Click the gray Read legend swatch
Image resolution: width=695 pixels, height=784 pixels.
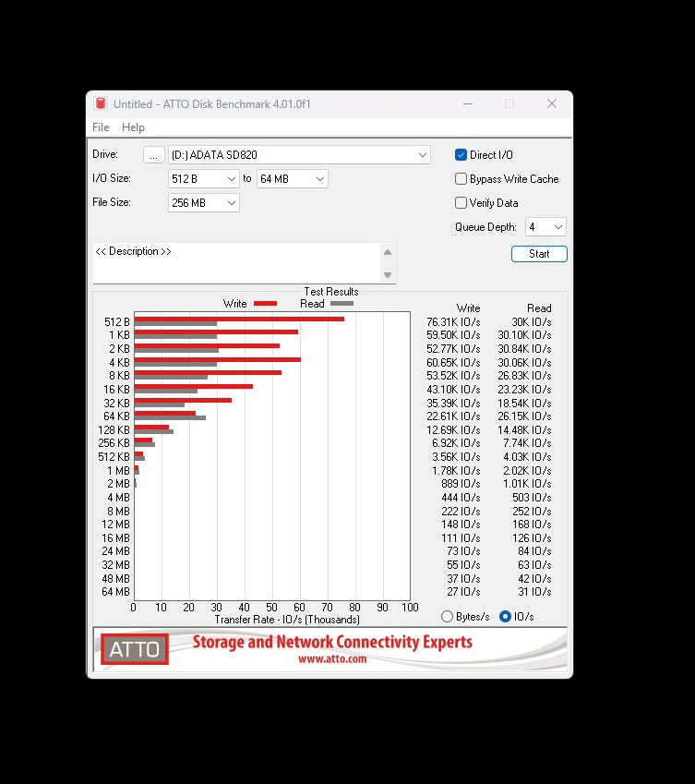(342, 304)
